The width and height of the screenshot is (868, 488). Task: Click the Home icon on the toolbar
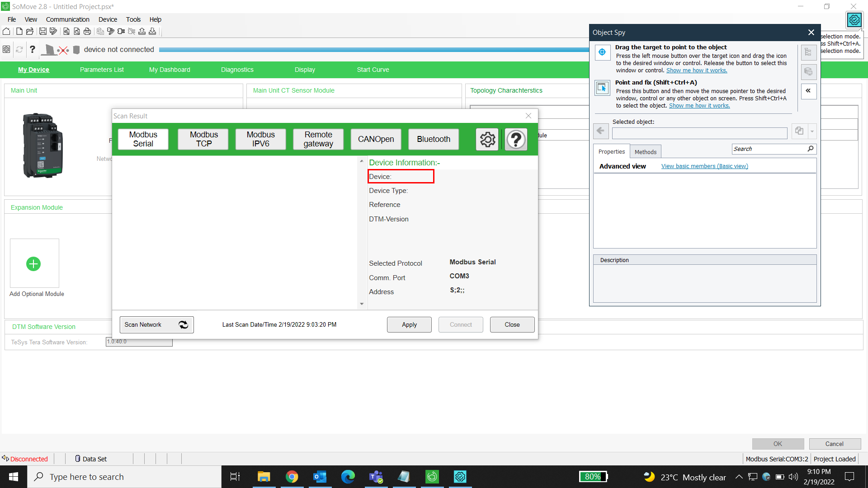click(x=6, y=31)
